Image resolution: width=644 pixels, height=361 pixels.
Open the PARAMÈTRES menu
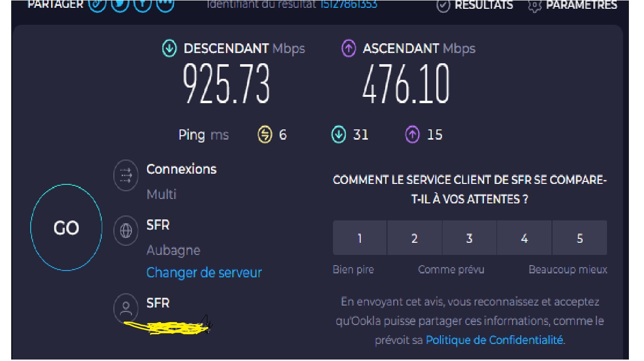pyautogui.click(x=581, y=5)
